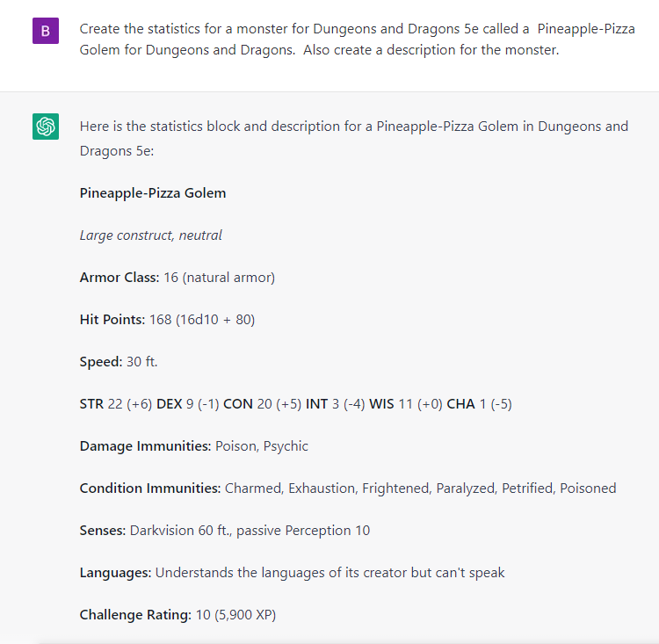Click the green ChatGPT logo avatar
Viewport: 659px width, 644px height.
point(46,127)
